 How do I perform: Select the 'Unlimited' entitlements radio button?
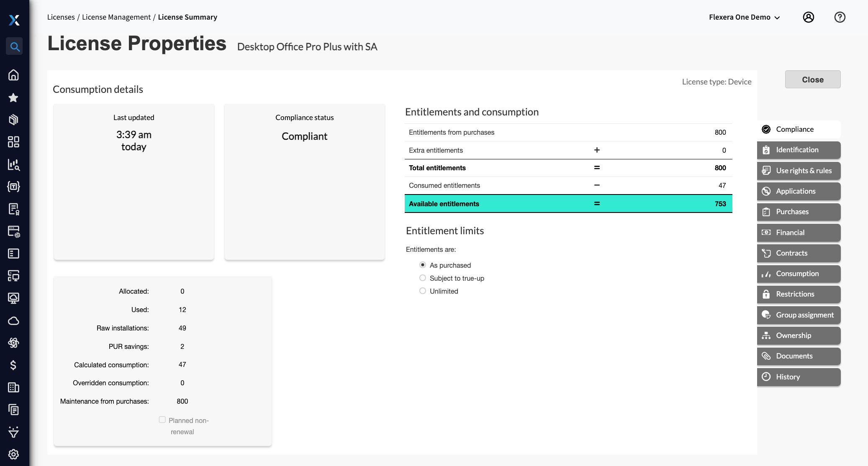[423, 291]
